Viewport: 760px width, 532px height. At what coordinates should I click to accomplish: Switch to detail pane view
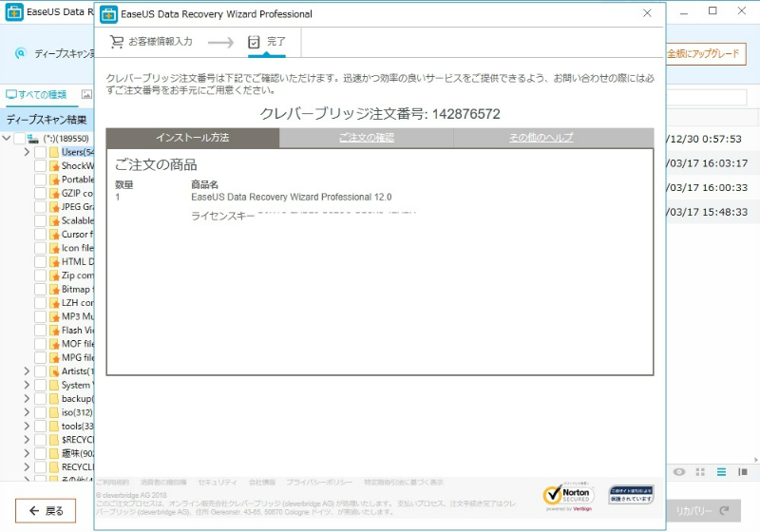[743, 472]
